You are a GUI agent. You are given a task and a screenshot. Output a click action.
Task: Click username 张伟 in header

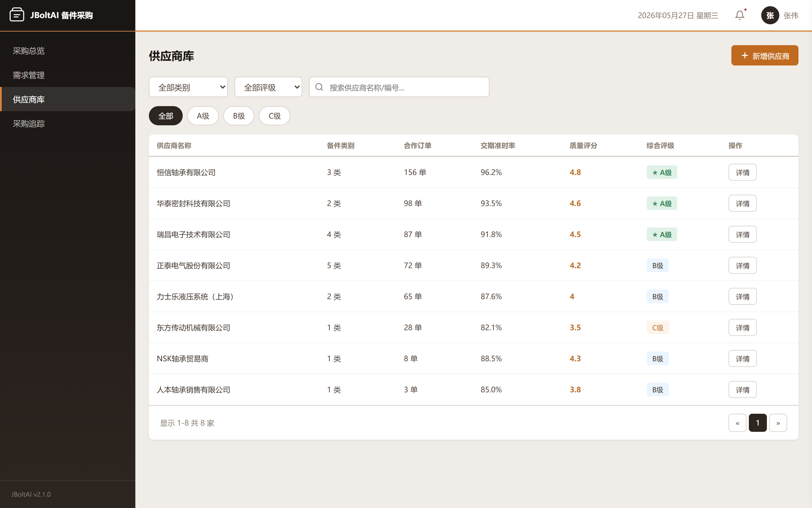[791, 16]
